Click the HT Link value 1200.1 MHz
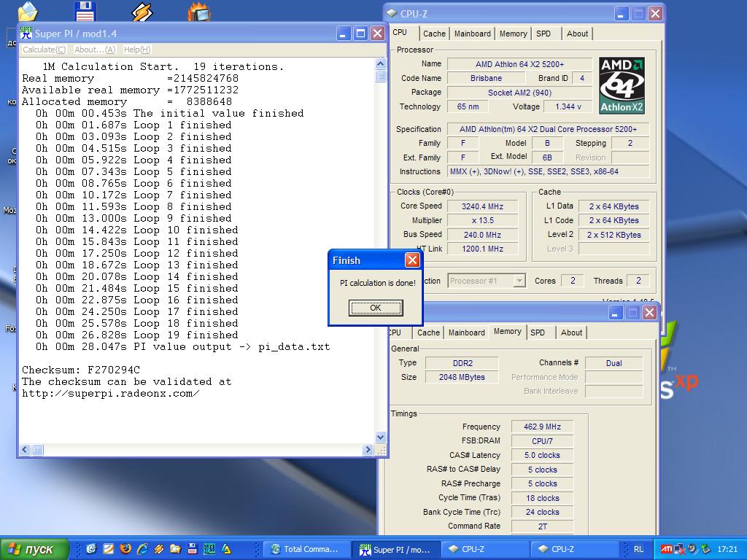 pos(482,249)
